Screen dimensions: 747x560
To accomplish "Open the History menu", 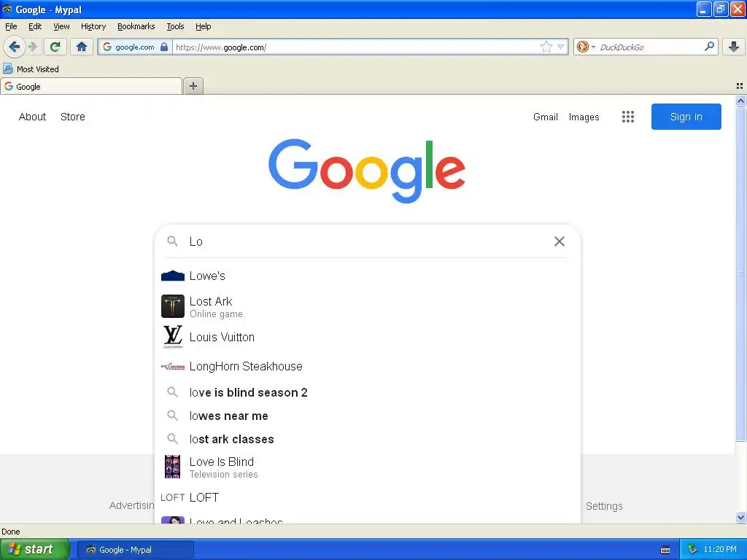I will (x=93, y=26).
